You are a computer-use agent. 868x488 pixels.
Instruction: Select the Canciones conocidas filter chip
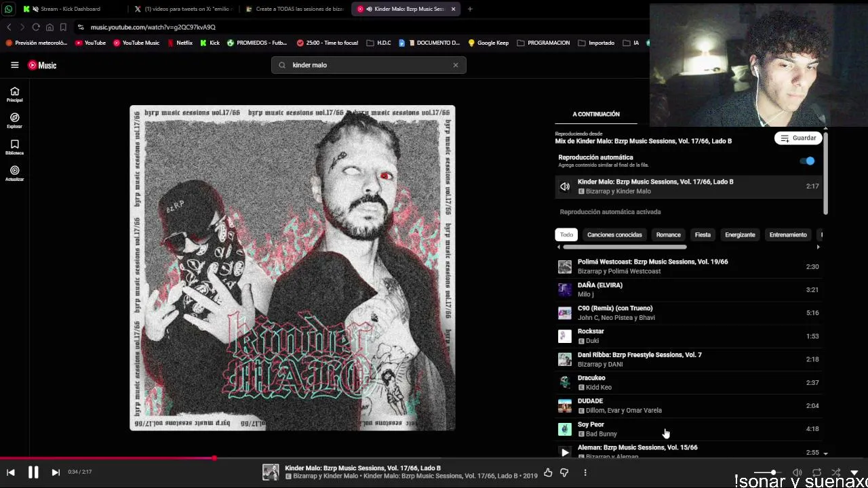point(614,235)
